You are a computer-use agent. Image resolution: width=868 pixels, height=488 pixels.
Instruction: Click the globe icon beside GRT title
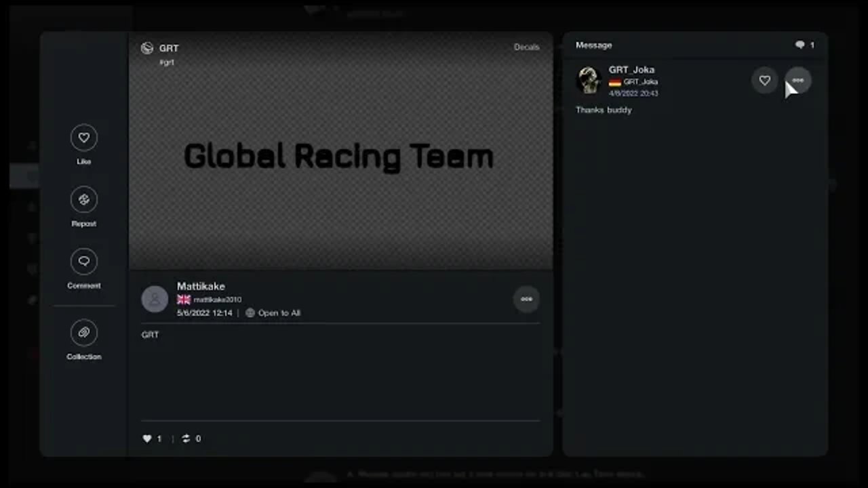point(146,48)
